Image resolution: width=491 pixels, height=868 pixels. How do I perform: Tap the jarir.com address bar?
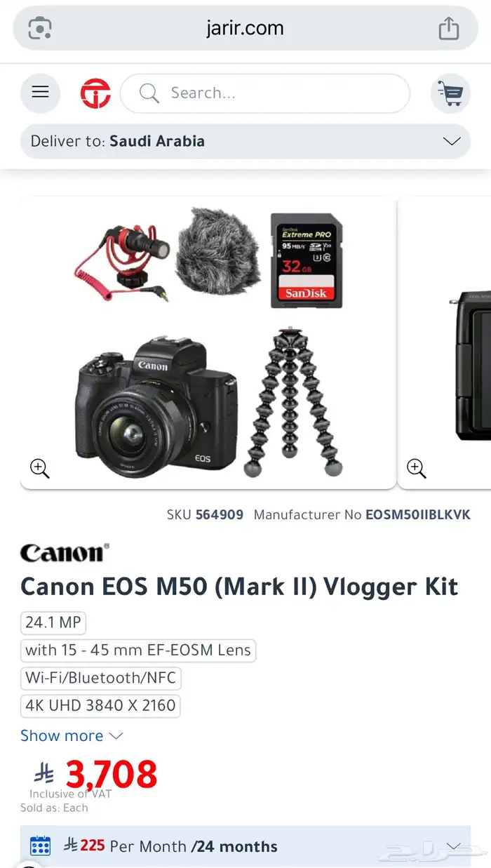tap(245, 28)
